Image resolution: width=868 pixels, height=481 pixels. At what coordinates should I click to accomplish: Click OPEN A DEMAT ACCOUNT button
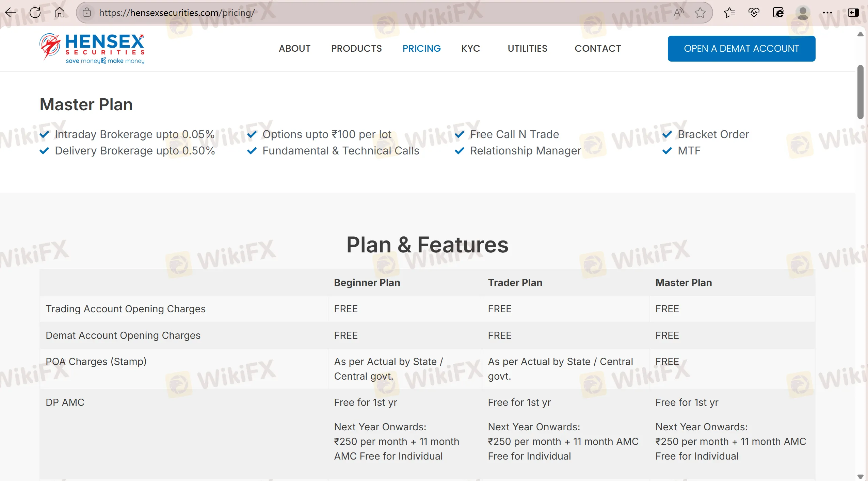(741, 49)
